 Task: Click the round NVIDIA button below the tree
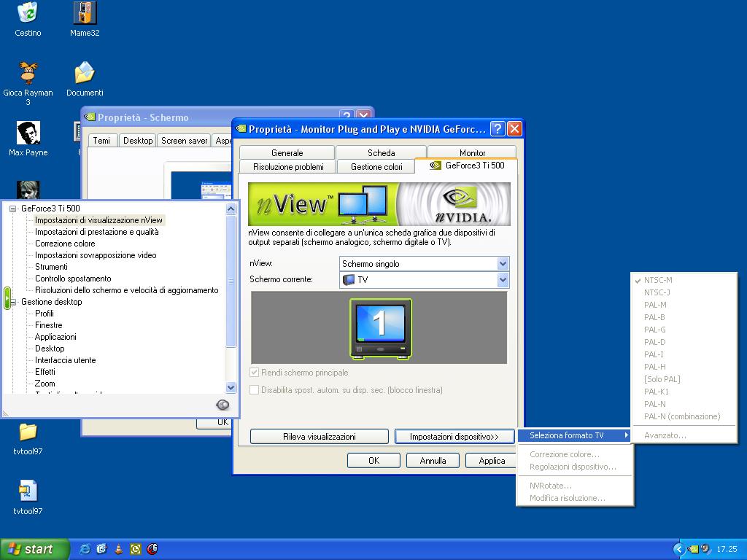pos(222,405)
